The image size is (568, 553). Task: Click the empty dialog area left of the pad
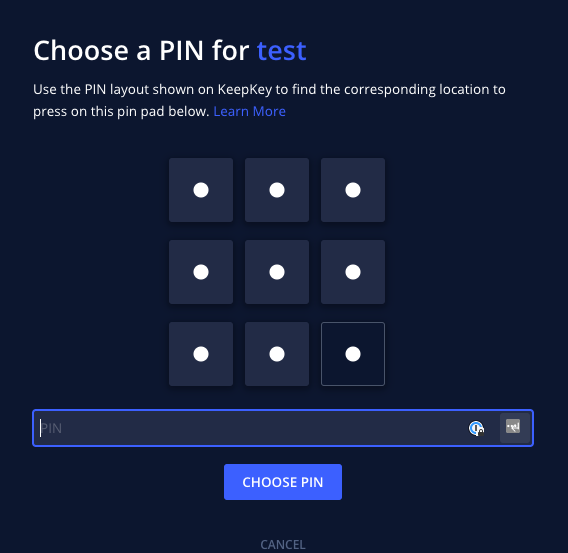98,272
